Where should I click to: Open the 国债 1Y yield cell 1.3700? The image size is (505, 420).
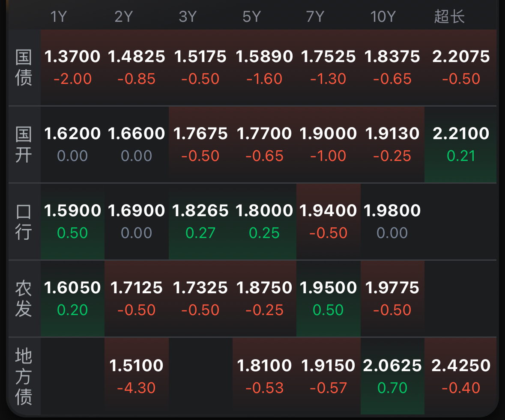click(72, 67)
